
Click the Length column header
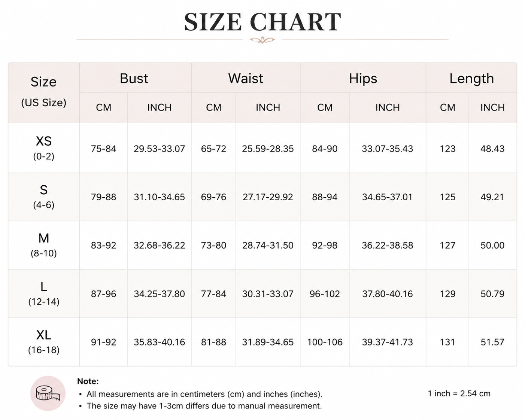pyautogui.click(x=471, y=78)
